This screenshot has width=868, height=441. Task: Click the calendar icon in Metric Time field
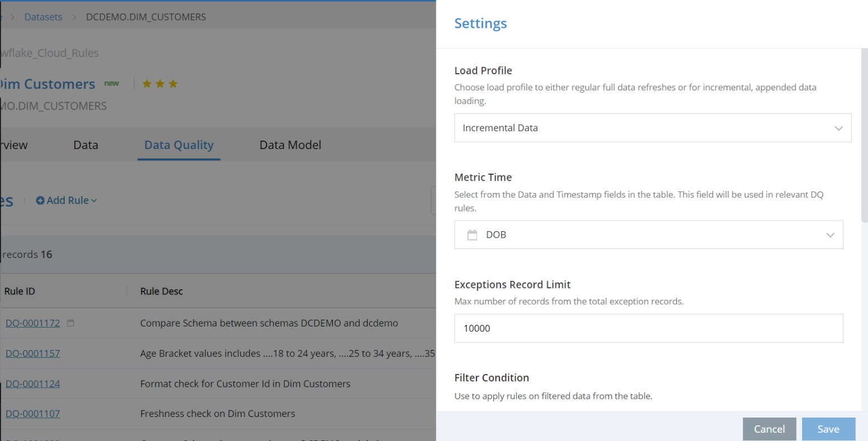472,235
